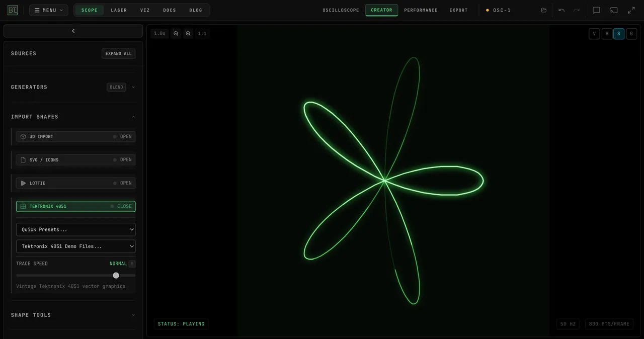The width and height of the screenshot is (644, 339).
Task: Click the 1.0x zoom level indicator
Action: tap(159, 34)
